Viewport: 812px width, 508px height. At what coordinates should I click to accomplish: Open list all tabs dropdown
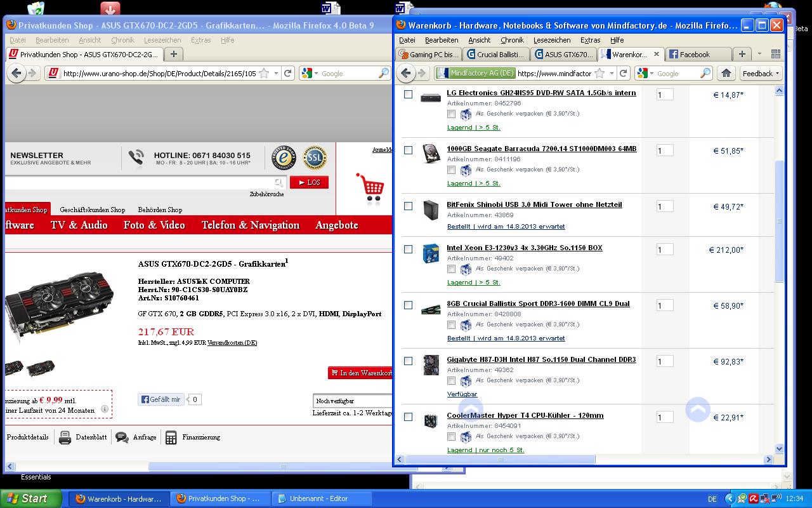[x=759, y=54]
